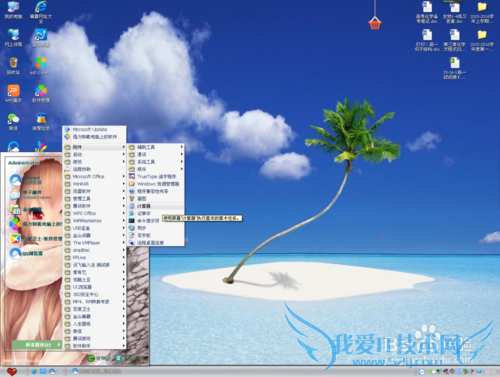Open 写字板 wordpad entry
This screenshot has height=377, width=500.
pyautogui.click(x=156, y=235)
